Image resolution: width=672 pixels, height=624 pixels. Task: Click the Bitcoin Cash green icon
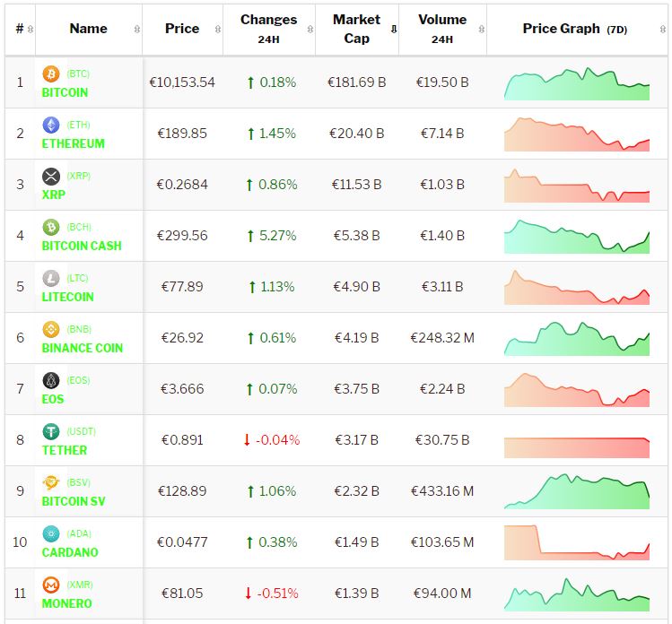(x=51, y=228)
